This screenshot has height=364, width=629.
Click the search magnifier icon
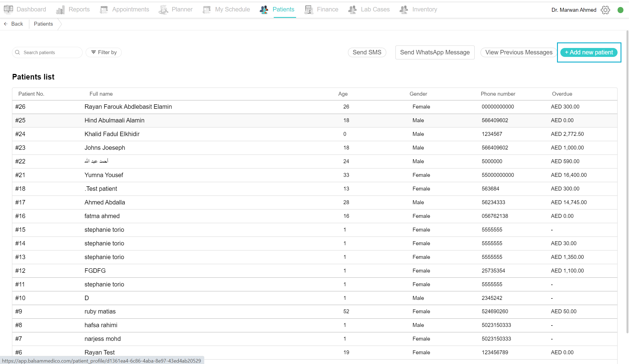pos(18,52)
